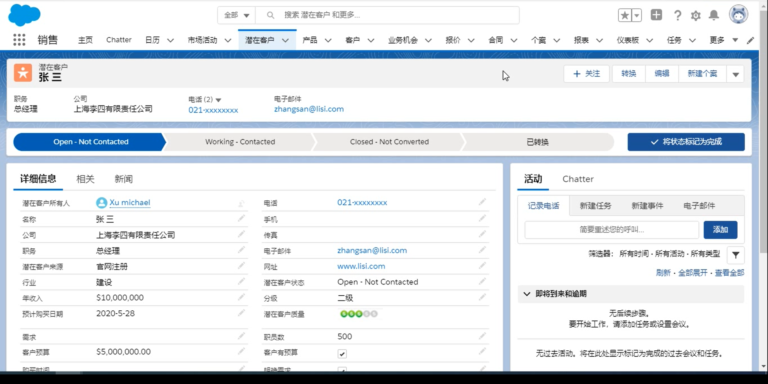Open the 全部 search scope dropdown

point(237,15)
